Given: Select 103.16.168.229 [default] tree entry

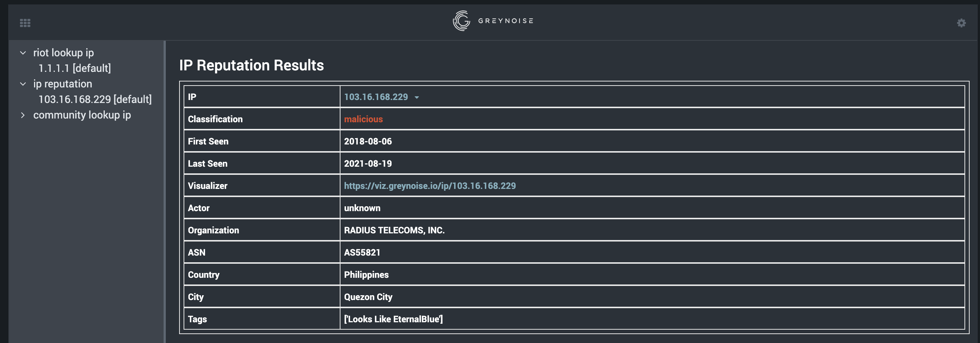Looking at the screenshot, I should point(95,100).
